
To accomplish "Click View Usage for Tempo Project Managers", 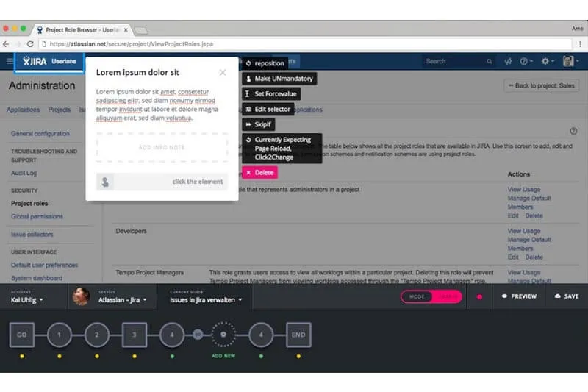I will tap(524, 273).
